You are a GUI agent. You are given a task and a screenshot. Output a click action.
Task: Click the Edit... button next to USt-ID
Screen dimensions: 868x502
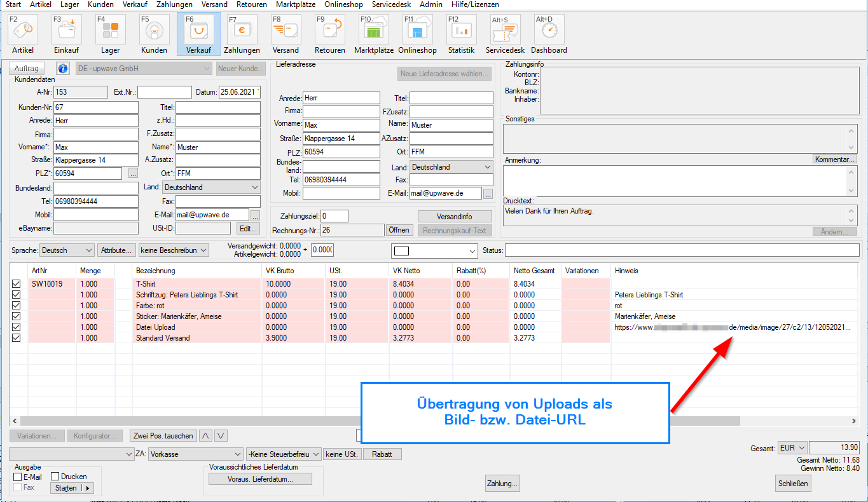(247, 228)
